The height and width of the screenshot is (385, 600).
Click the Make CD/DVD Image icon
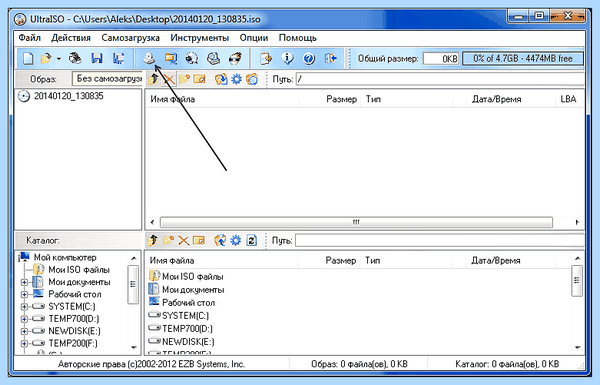[x=149, y=59]
